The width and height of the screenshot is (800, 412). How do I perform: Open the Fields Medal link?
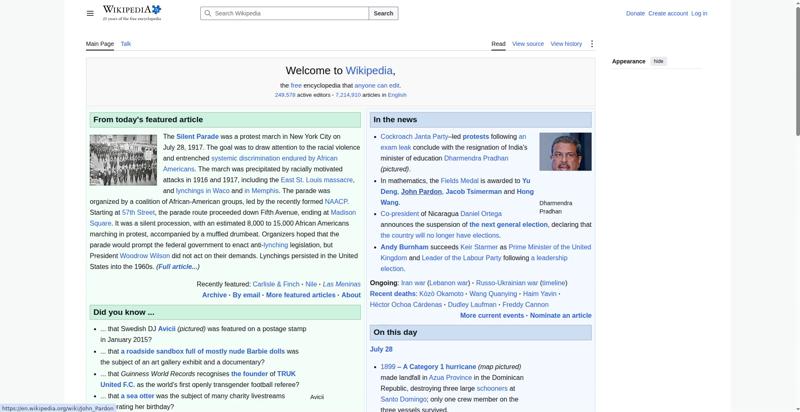click(460, 181)
